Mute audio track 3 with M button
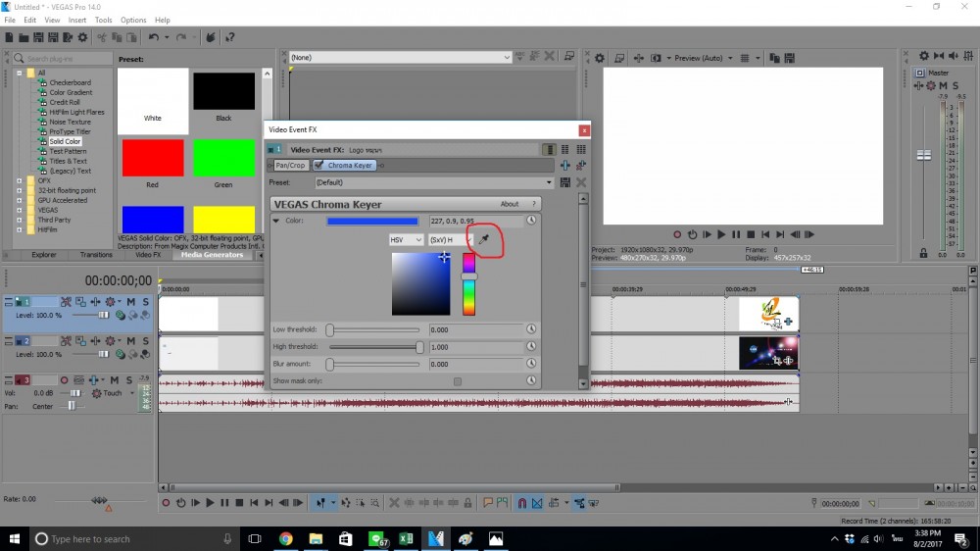Screen dimensions: 980x551 (115, 379)
